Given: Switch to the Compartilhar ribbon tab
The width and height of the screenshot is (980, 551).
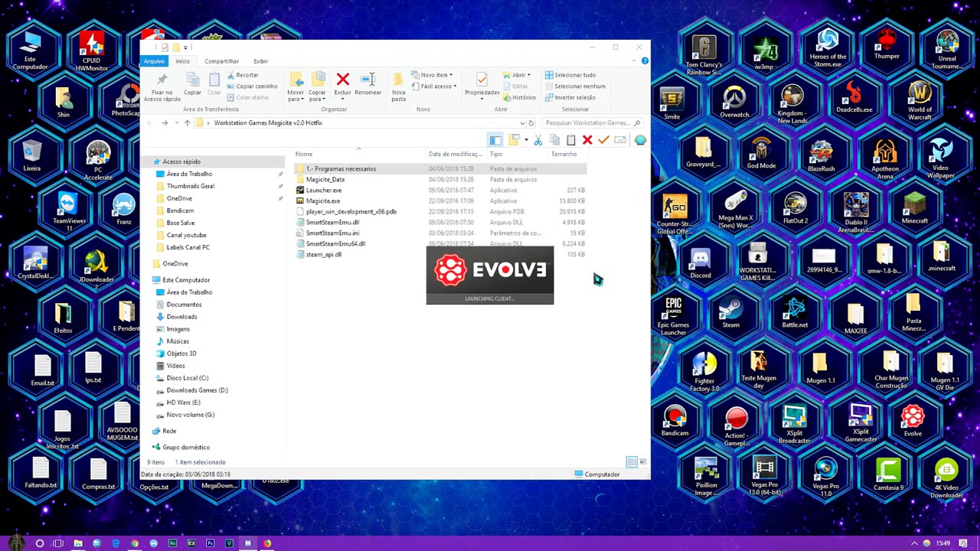Looking at the screenshot, I should pyautogui.click(x=222, y=61).
